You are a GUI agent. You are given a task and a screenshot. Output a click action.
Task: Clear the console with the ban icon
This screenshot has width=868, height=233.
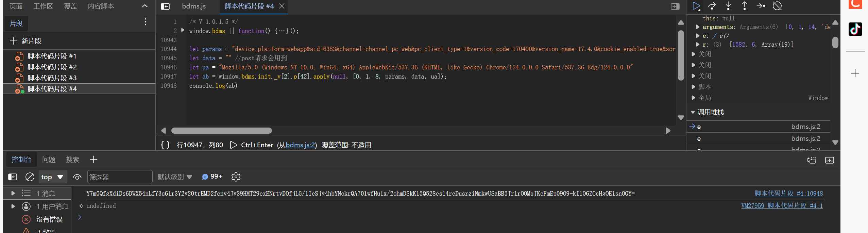coord(30,177)
